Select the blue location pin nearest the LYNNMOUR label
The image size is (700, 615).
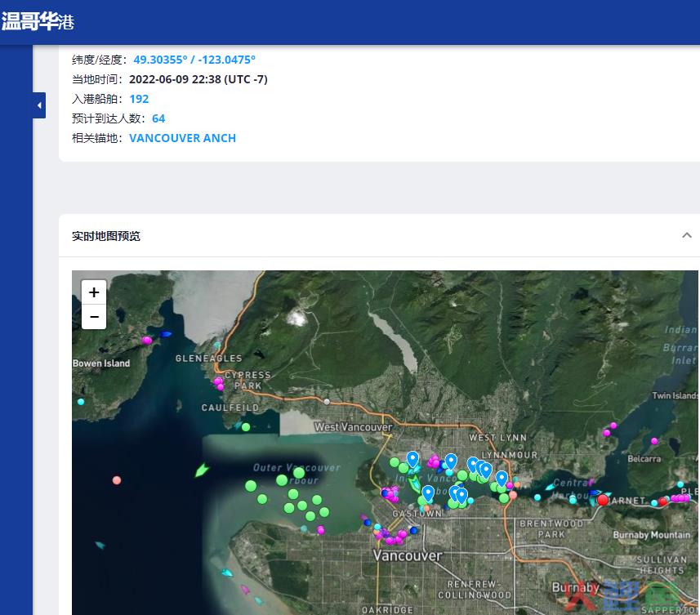pos(486,470)
